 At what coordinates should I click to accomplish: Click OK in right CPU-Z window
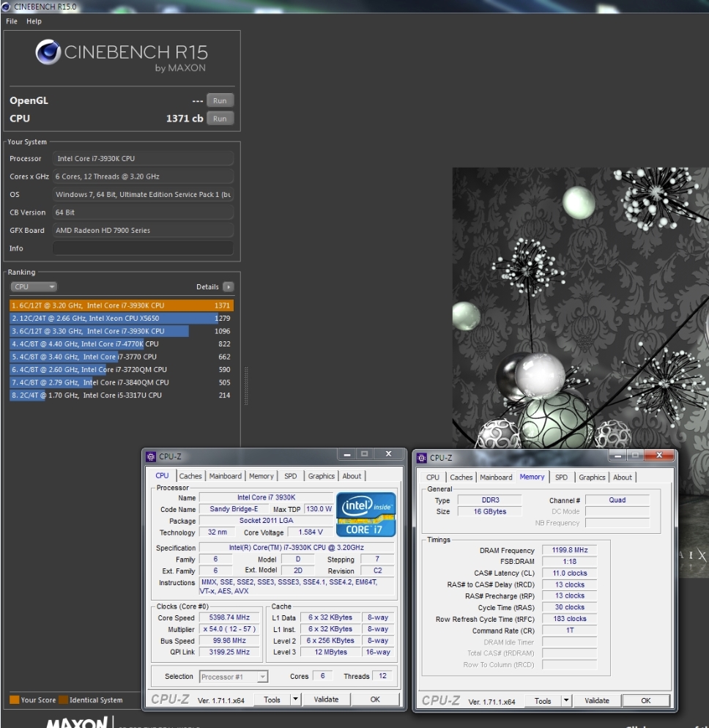(x=646, y=701)
